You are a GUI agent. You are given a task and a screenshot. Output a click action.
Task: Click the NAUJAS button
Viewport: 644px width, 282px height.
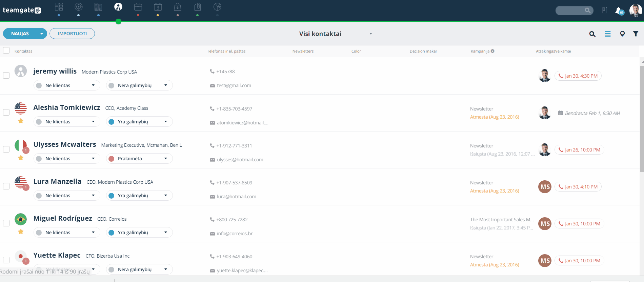pyautogui.click(x=20, y=34)
